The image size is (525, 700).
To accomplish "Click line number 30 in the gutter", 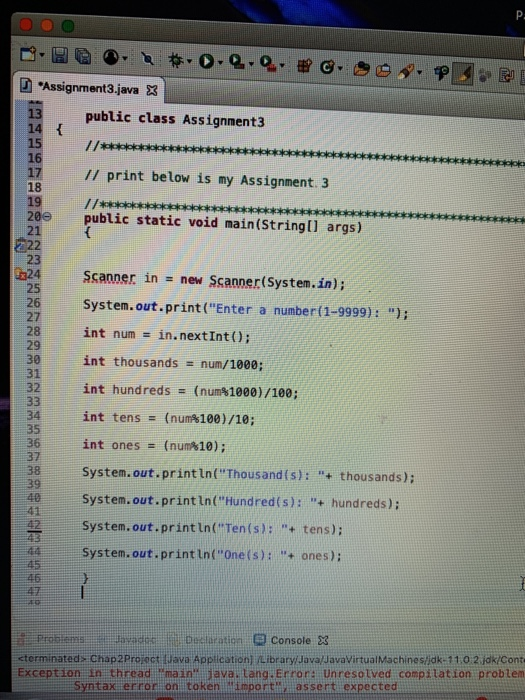I will pos(33,360).
